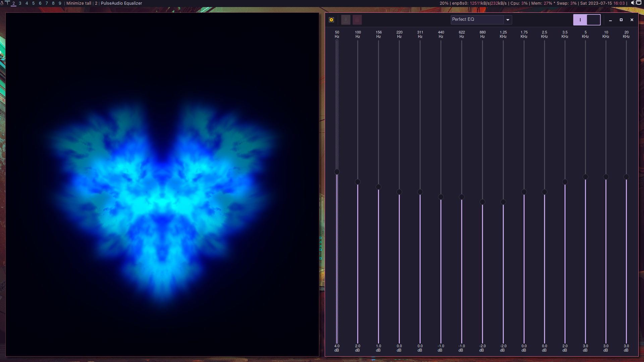
Task: Click the 50 Hz slider handle
Action: (x=337, y=172)
